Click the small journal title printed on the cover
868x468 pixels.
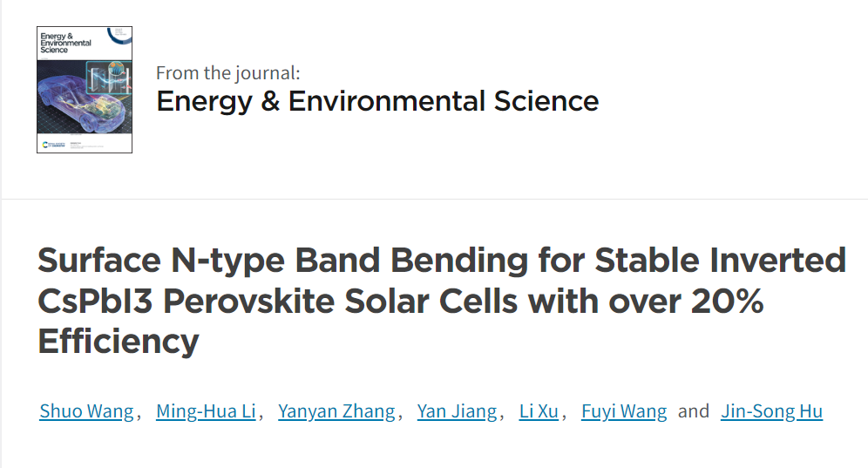coord(65,43)
